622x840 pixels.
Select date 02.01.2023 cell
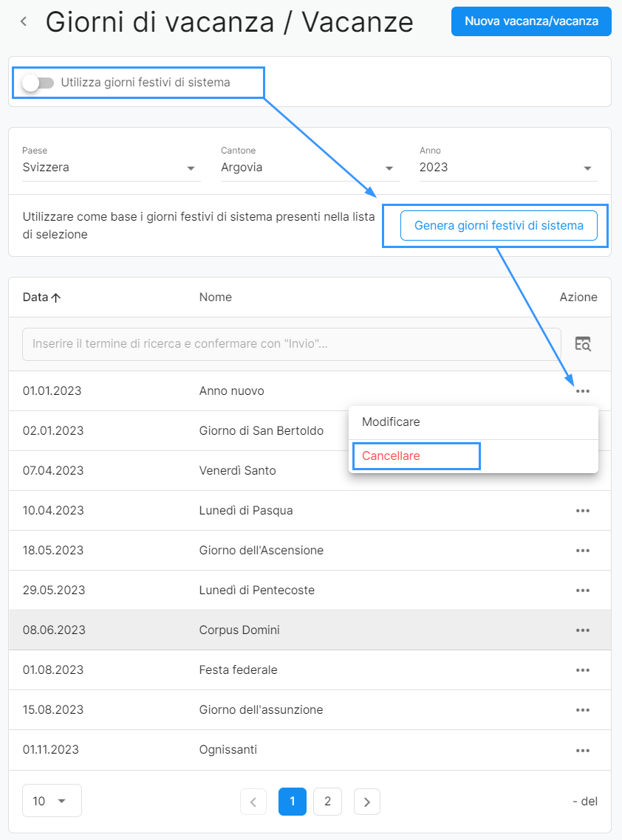(x=53, y=431)
